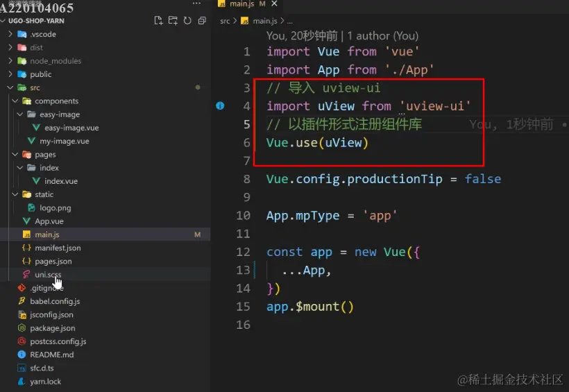This screenshot has width=569, height=392.
Task: Open explorer more actions ellipsis menu
Action: (x=196, y=3)
